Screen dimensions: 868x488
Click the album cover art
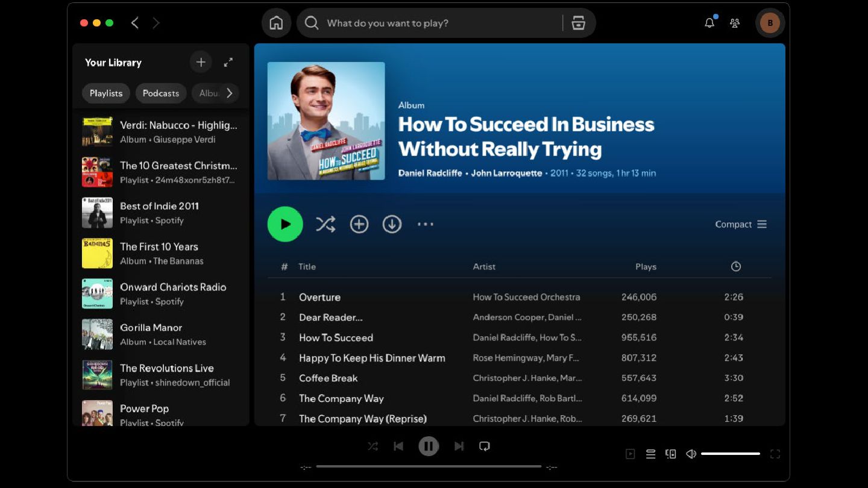pyautogui.click(x=326, y=121)
